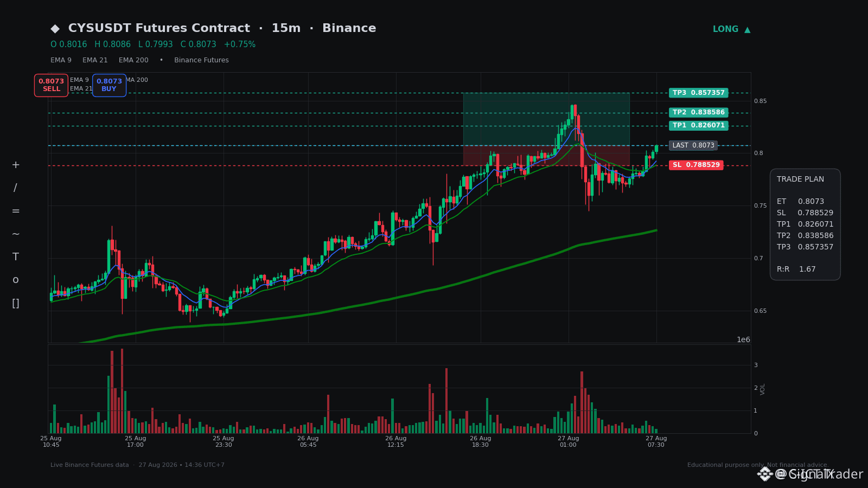Click the TP3 0.857357 price label

pos(698,93)
